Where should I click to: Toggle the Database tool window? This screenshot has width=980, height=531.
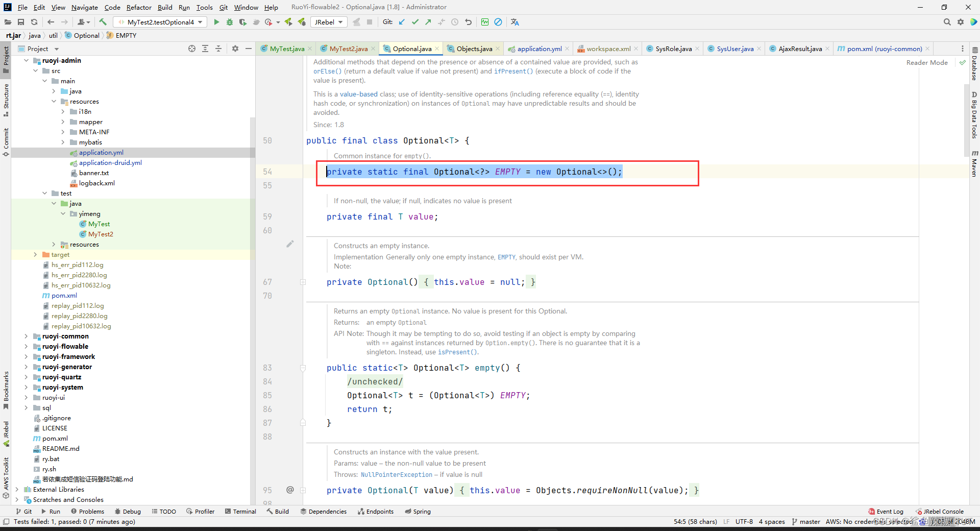tap(974, 64)
